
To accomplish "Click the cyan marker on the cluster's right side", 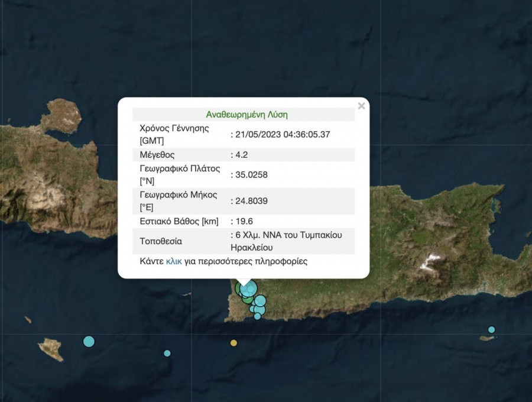I will point(260,301).
